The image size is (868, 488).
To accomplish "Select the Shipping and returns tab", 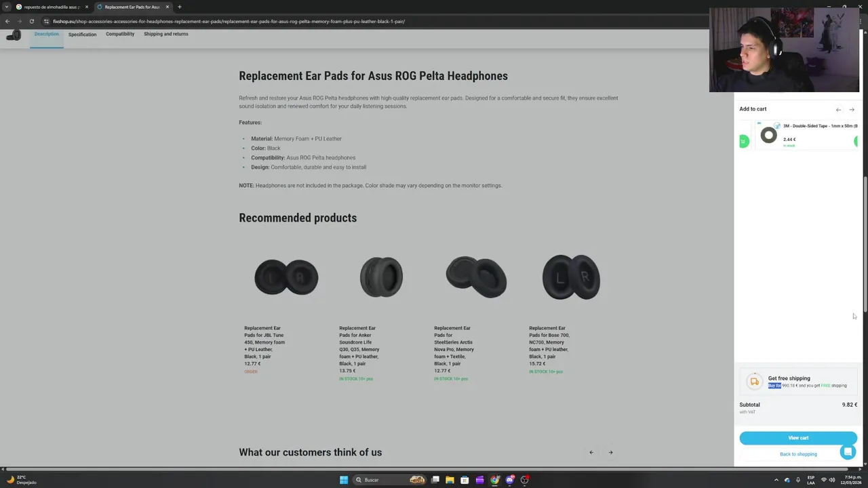I will point(166,34).
